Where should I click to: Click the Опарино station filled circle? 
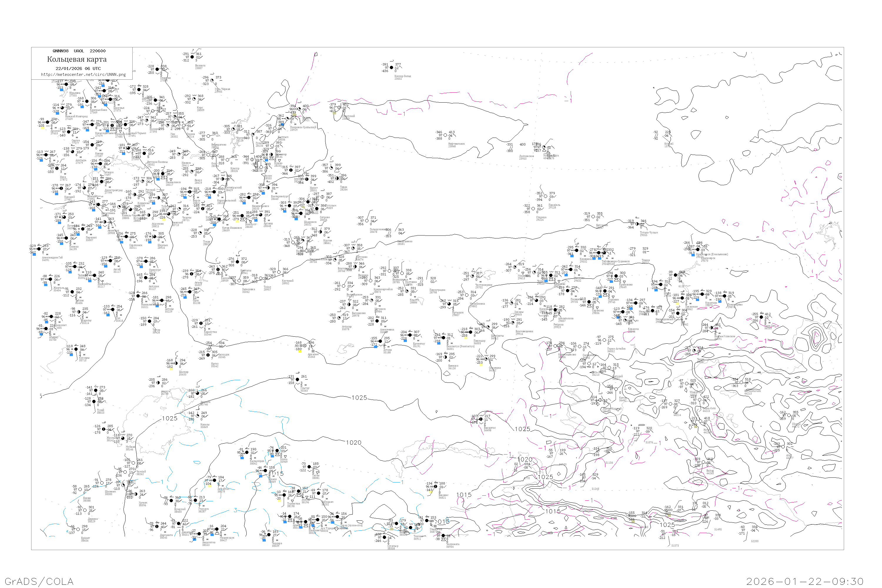[158, 69]
